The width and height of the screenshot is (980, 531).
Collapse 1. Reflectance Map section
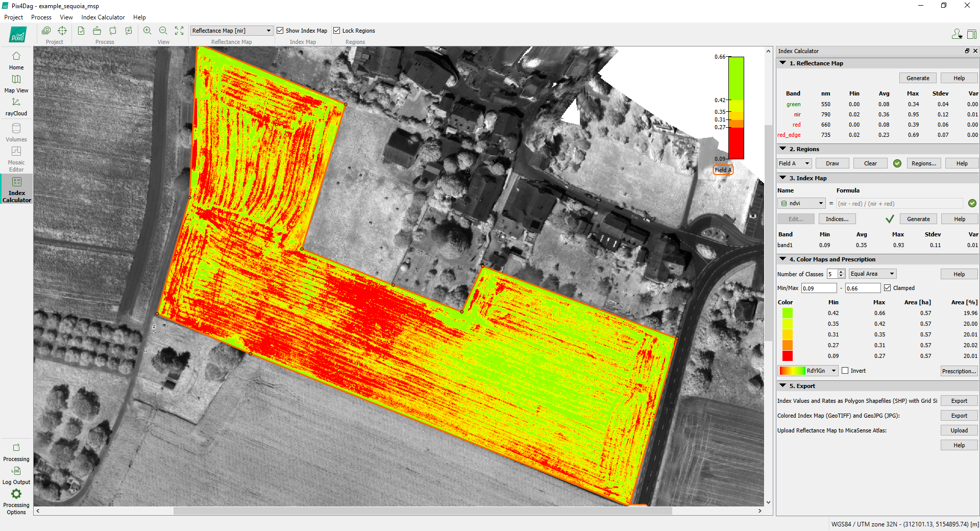click(x=783, y=63)
